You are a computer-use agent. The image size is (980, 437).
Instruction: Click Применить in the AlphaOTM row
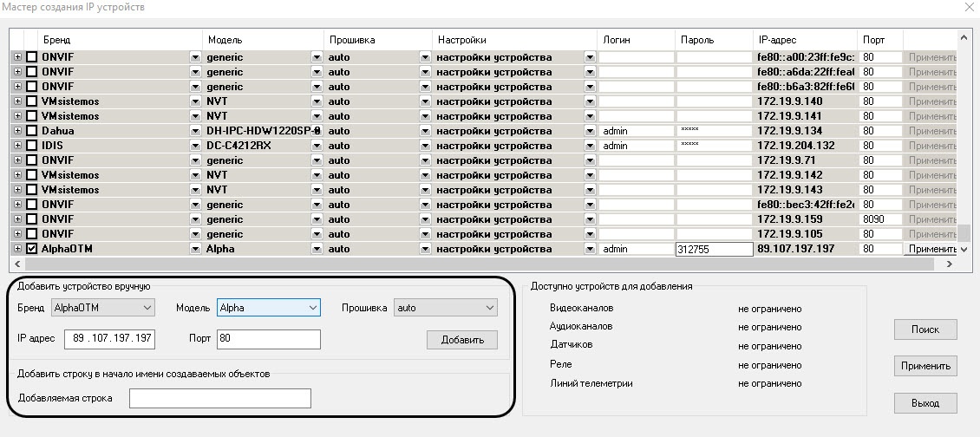coord(931,249)
